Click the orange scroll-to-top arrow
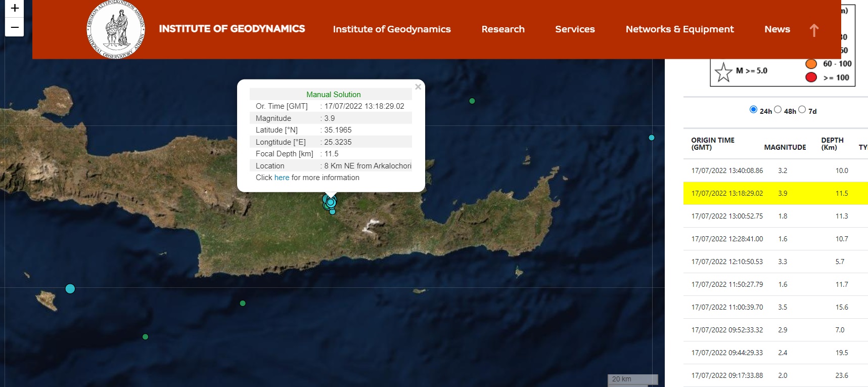Image resolution: width=868 pixels, height=387 pixels. (x=813, y=30)
